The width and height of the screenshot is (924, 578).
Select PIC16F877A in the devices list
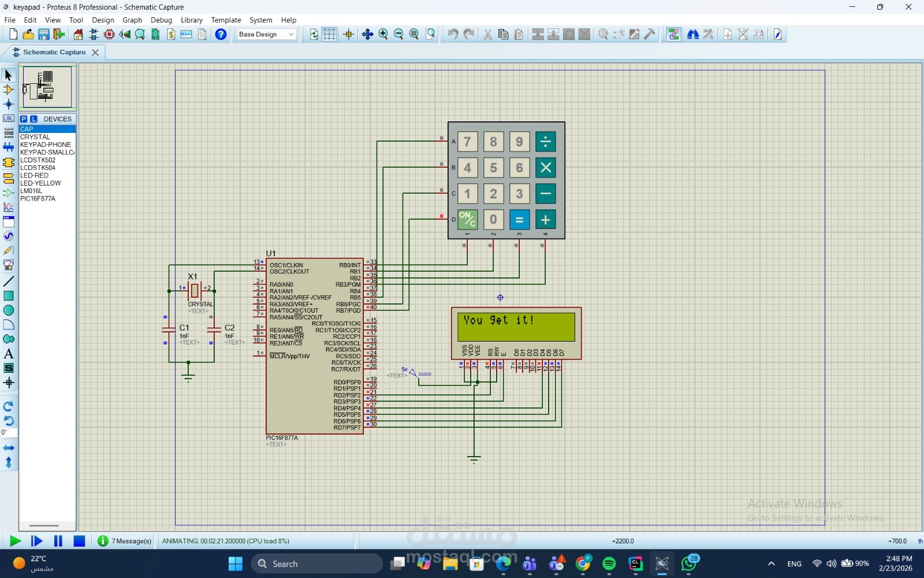click(38, 199)
